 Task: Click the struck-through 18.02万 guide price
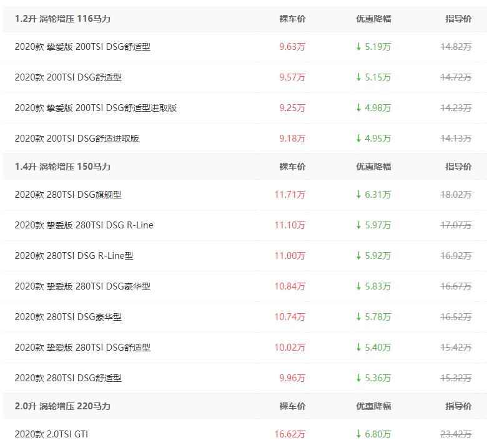456,194
